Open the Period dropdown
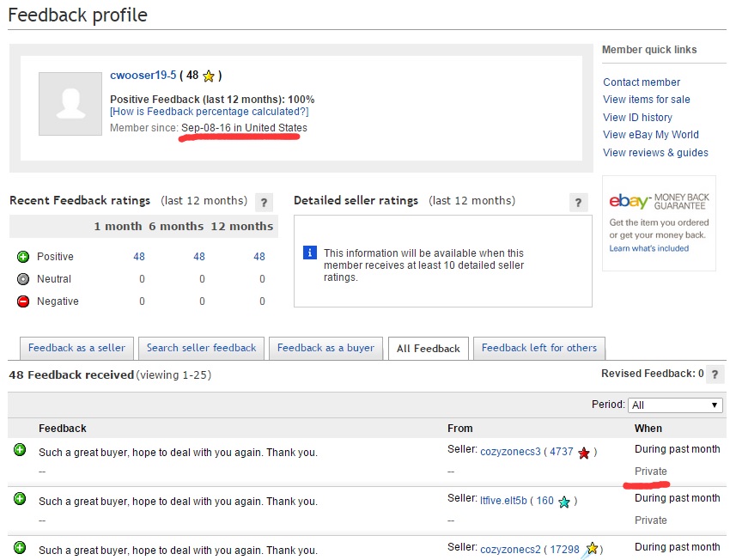Screen dimensions: 730x560 coord(676,405)
